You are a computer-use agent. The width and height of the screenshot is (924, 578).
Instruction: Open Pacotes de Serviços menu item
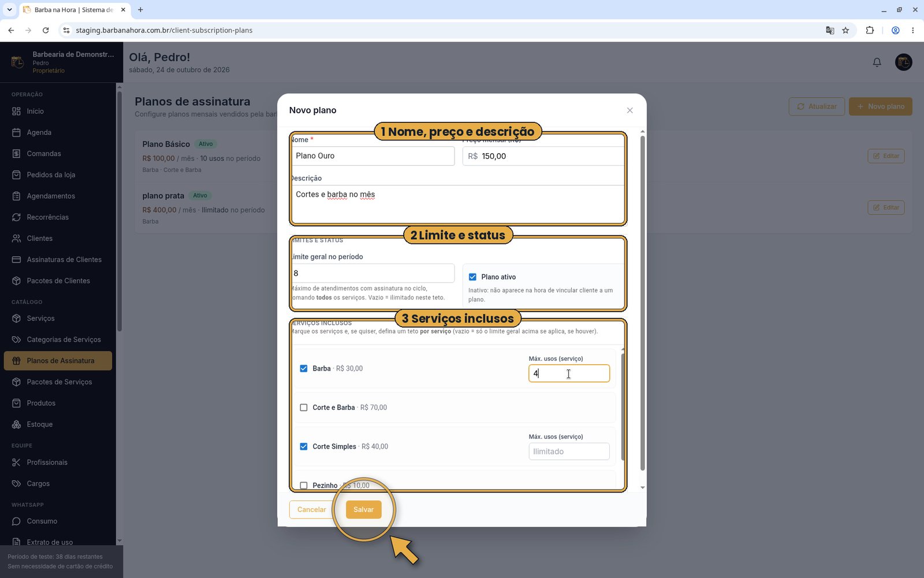[x=58, y=382]
